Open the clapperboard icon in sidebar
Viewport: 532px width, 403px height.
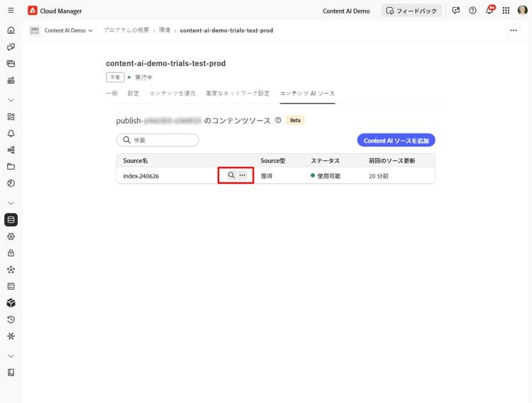coord(11,80)
